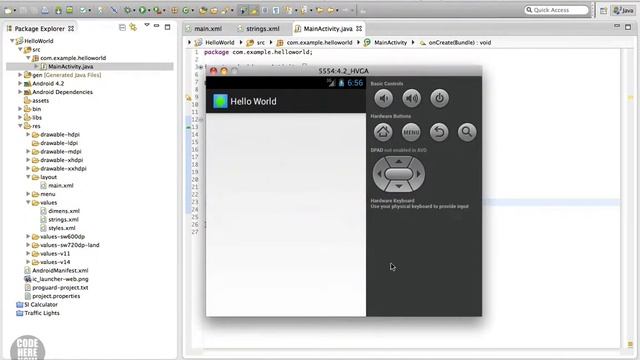
Task: Expand the gen Generated Java Files folder
Action: tap(20, 75)
